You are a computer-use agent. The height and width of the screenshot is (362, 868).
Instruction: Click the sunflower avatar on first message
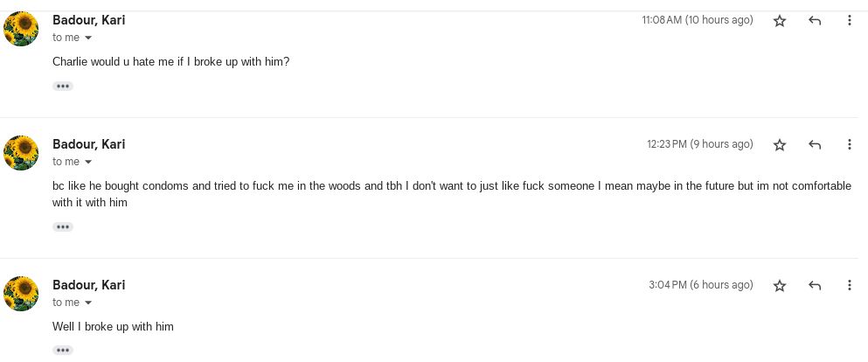tap(21, 29)
